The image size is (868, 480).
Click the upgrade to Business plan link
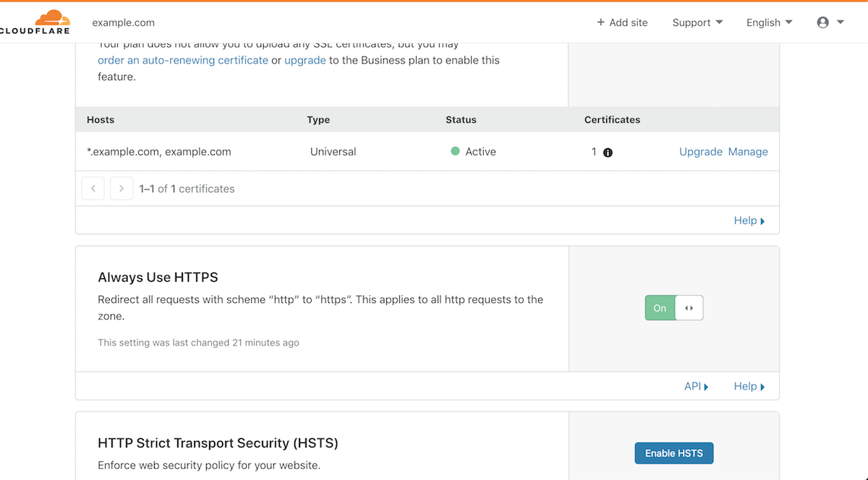305,61
